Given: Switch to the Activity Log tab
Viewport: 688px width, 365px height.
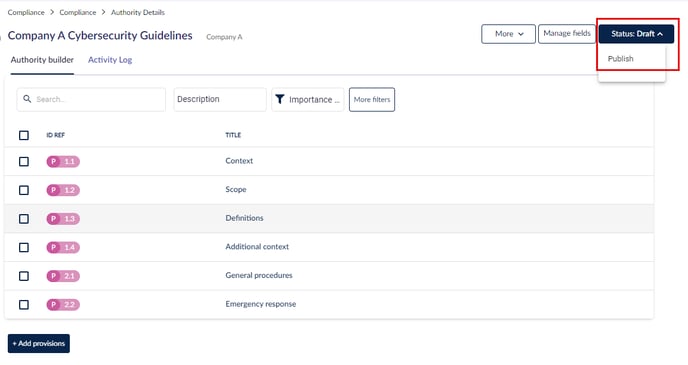Looking at the screenshot, I should pos(110,60).
